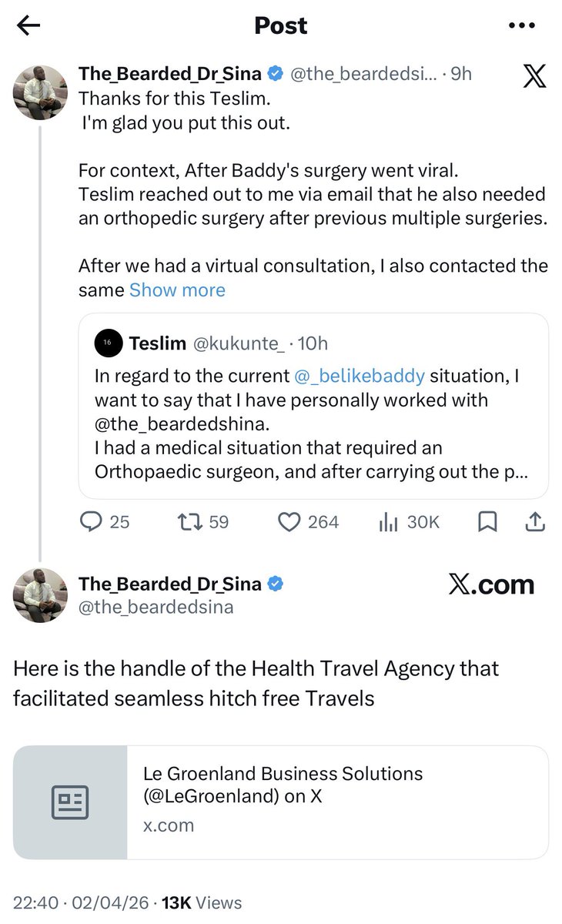Tap the reply comment icon
The image size is (562, 924).
click(x=92, y=522)
